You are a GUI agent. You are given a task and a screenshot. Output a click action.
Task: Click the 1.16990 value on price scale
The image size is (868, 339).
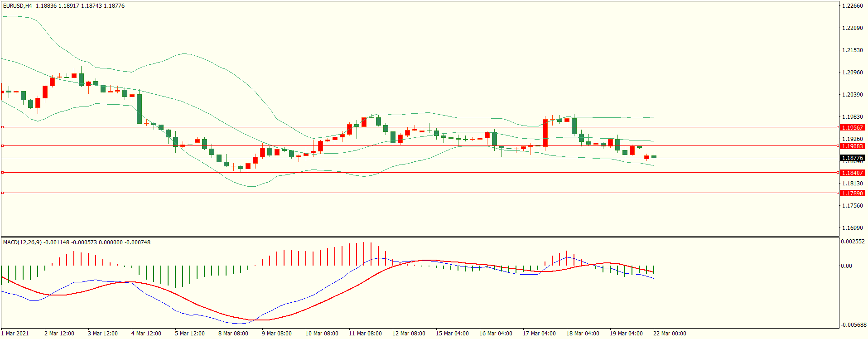click(852, 228)
